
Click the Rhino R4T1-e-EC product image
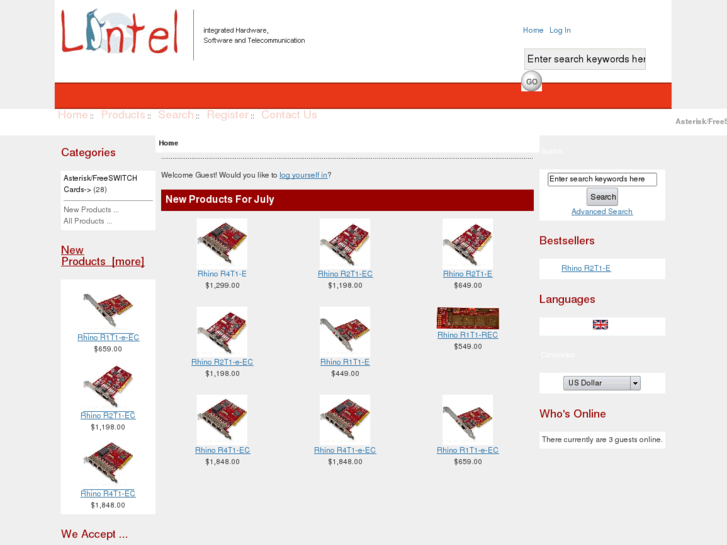click(x=344, y=420)
